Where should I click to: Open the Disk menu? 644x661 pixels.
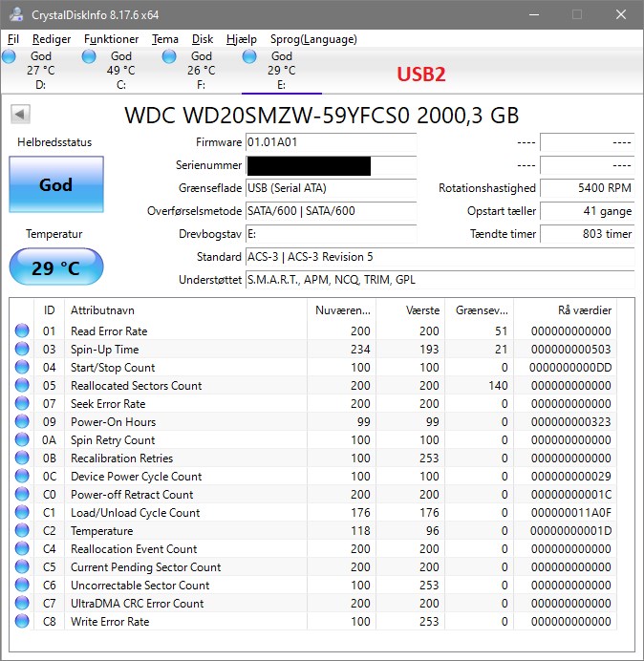203,39
